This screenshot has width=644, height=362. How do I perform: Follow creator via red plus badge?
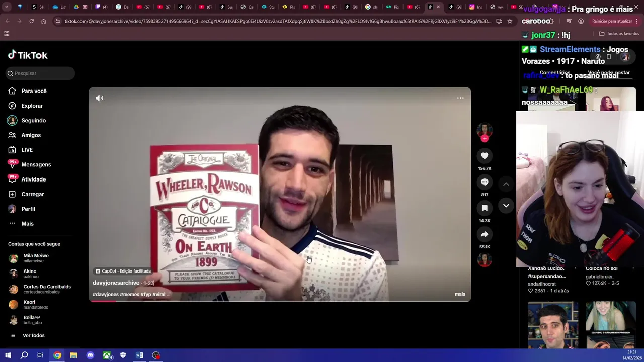tap(485, 138)
